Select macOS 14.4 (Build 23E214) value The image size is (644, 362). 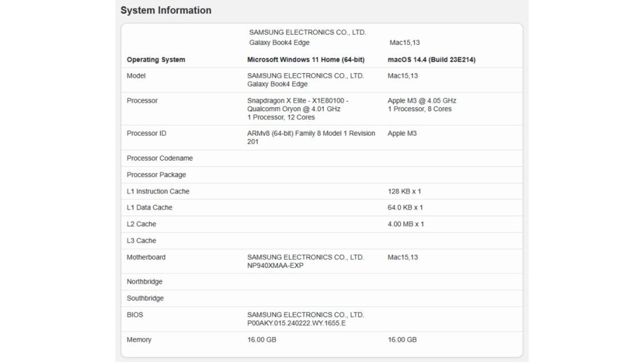point(431,60)
